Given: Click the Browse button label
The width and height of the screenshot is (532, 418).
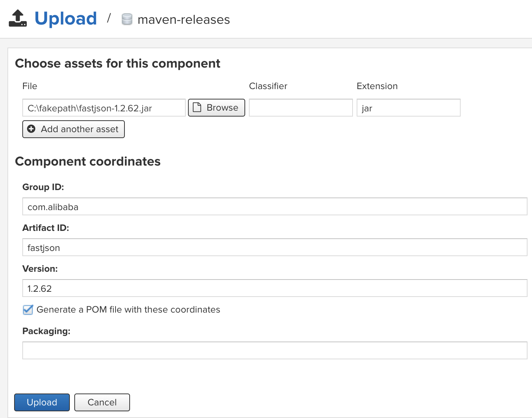Looking at the screenshot, I should point(222,108).
